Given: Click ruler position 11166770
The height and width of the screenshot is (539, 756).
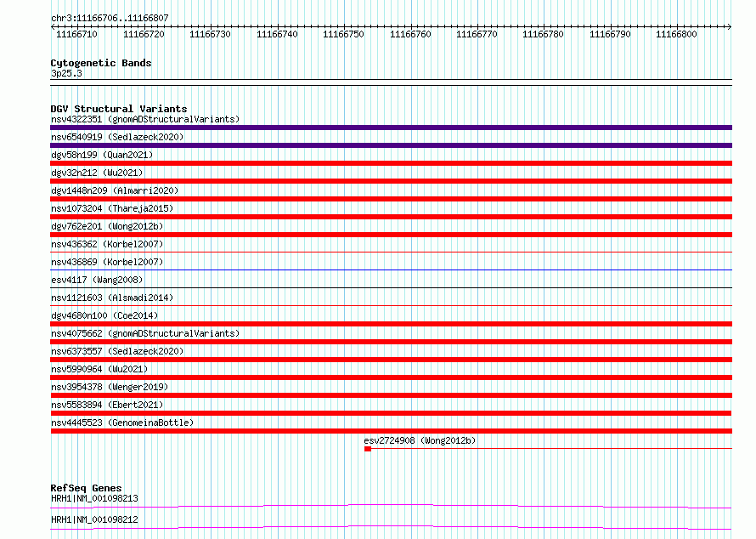Looking at the screenshot, I should click(x=477, y=34).
